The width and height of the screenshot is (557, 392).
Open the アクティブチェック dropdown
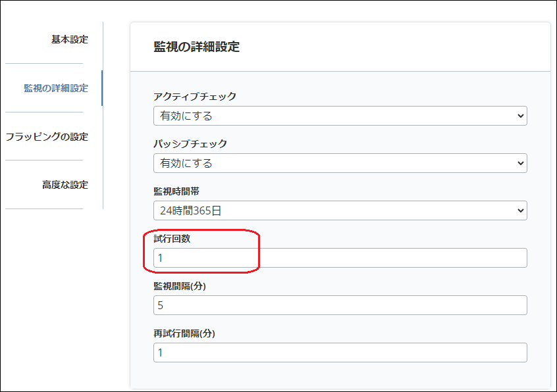340,115
